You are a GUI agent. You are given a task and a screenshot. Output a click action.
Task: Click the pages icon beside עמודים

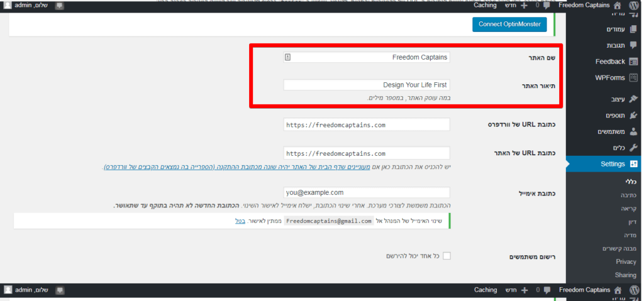point(633,30)
